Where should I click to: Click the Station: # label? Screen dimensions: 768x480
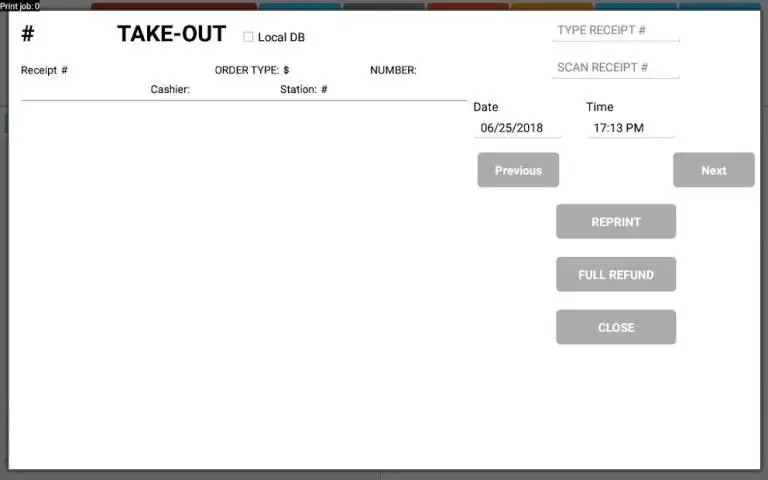(304, 89)
